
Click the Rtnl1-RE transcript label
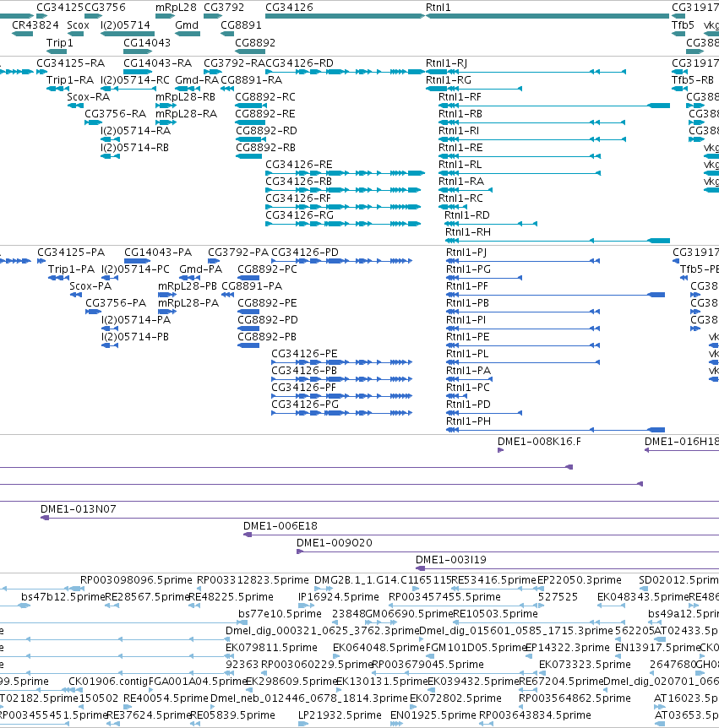tap(460, 148)
